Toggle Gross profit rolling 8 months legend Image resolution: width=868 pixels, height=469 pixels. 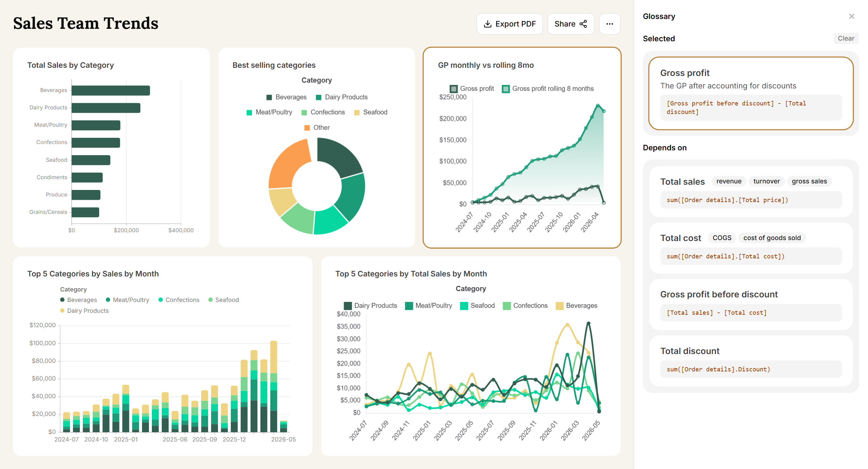[x=548, y=89]
